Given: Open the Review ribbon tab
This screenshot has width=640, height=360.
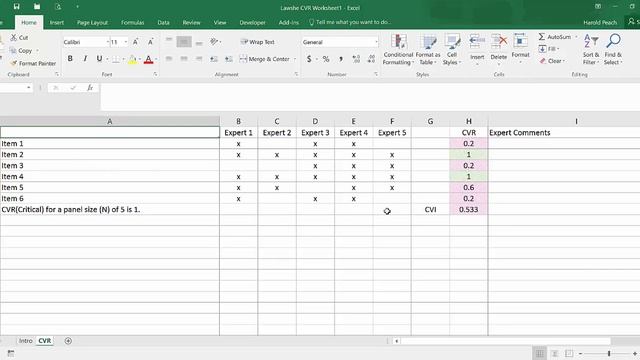Looking at the screenshot, I should click(x=191, y=22).
